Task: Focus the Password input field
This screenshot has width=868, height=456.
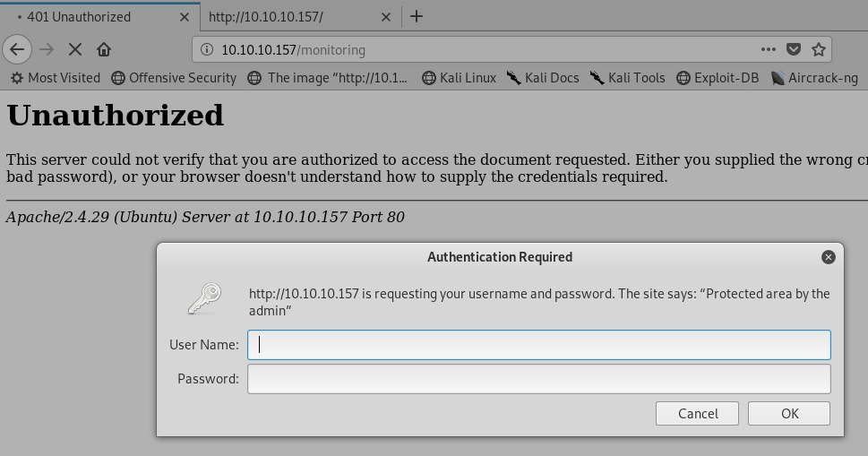Action: point(539,379)
